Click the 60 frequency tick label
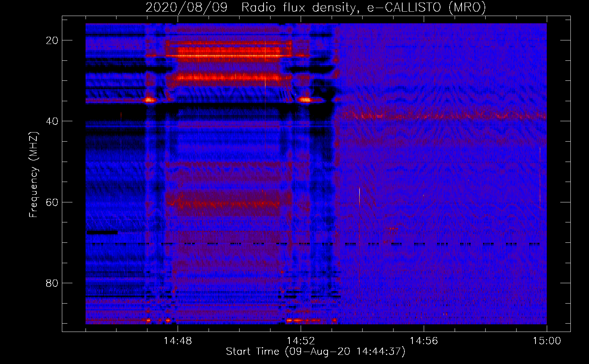 (52, 202)
